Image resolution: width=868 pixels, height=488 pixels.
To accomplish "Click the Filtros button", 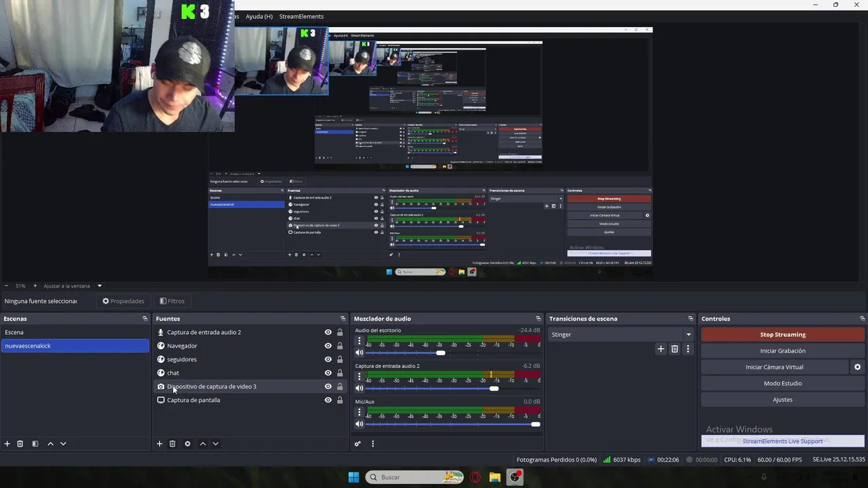I will click(172, 301).
